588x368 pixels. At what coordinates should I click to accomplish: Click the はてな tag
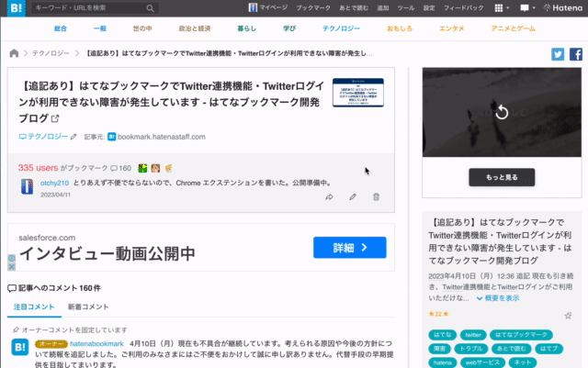click(443, 335)
